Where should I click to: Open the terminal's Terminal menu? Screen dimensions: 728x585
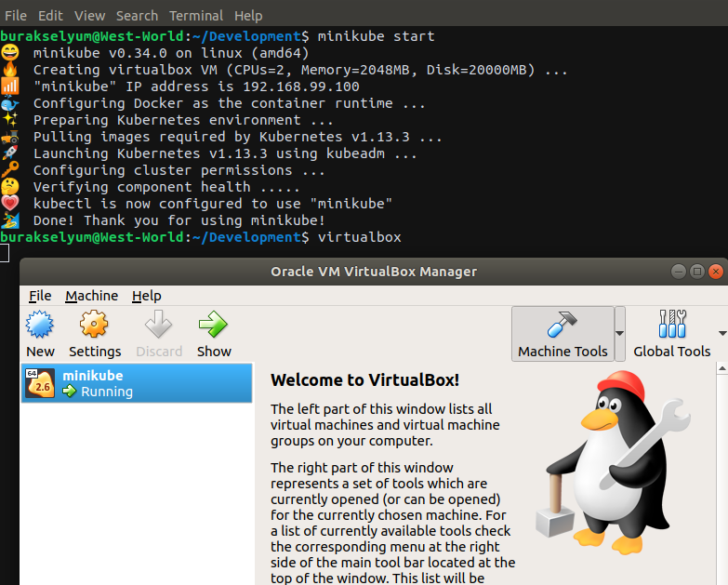[x=196, y=16]
